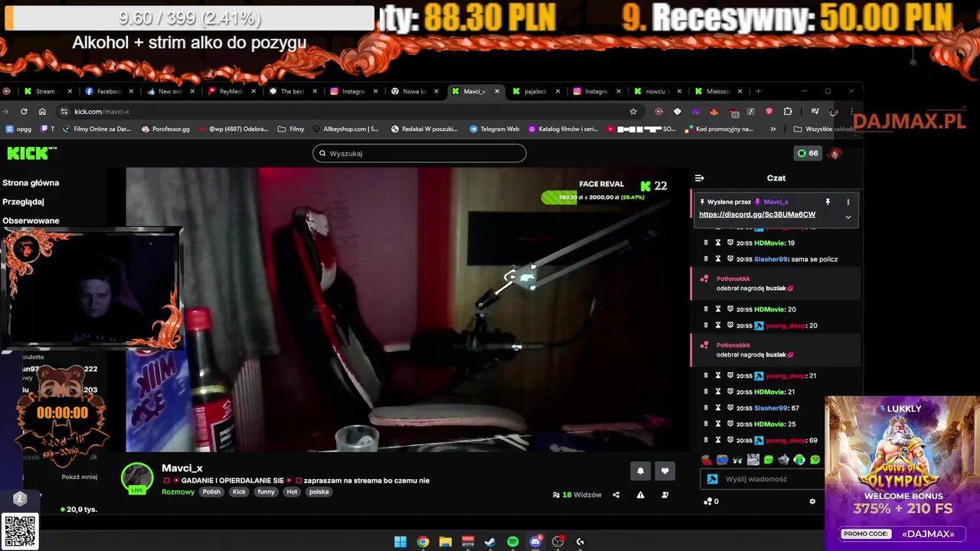Open Porofessor.gg bookmark
Viewport: 980px width, 551px height.
point(165,129)
